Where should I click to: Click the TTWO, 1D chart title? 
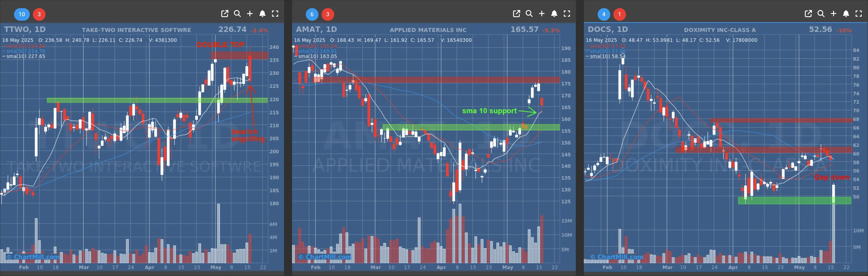25,29
